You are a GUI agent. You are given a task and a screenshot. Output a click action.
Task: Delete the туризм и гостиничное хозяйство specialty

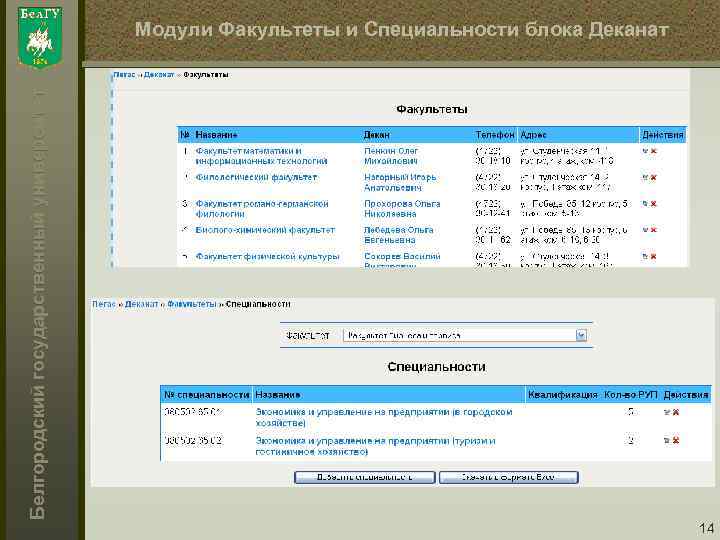pos(675,440)
